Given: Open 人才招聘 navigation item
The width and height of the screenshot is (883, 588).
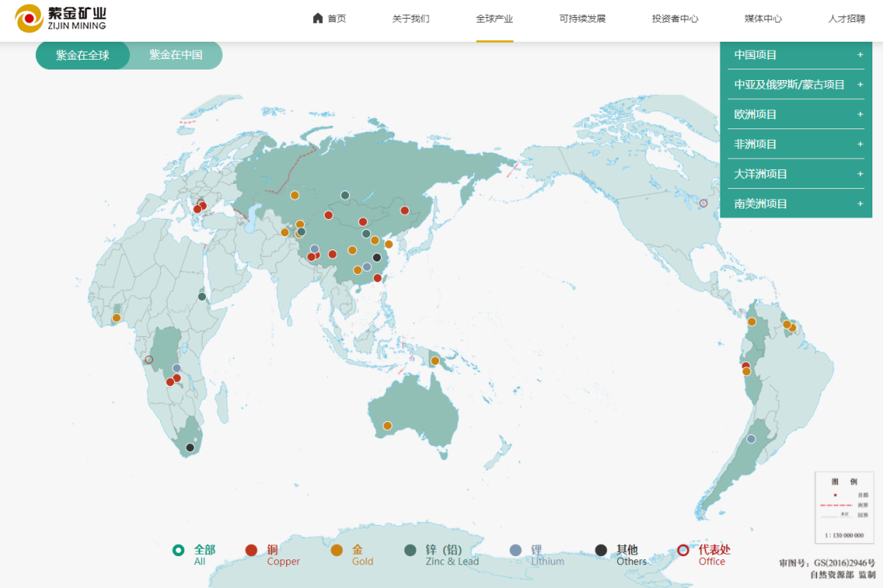Looking at the screenshot, I should [x=846, y=19].
